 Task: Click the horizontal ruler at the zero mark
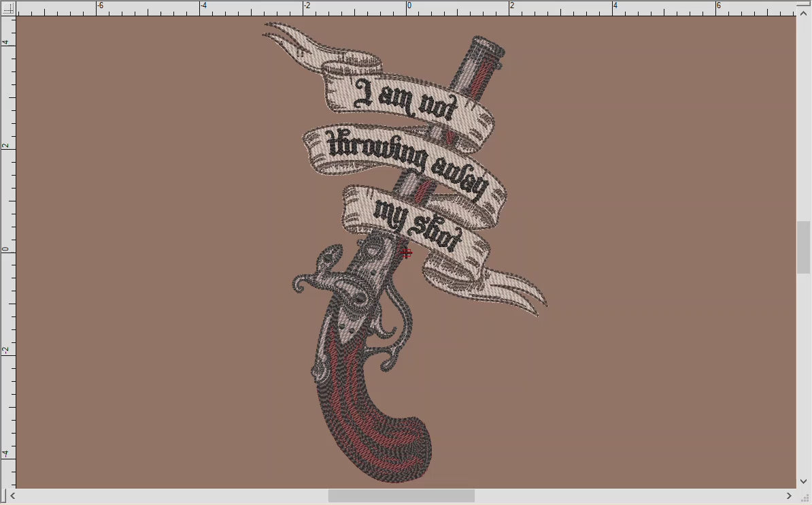tap(408, 5)
